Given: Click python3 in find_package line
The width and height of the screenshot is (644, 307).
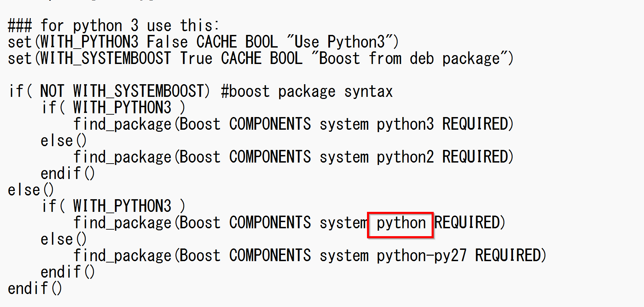Looking at the screenshot, I should click(x=405, y=124).
